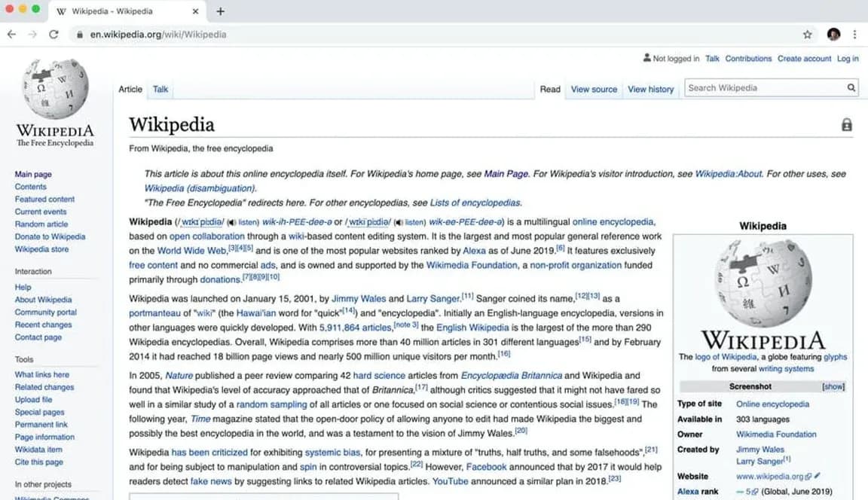Open Random article from the sidebar
The height and width of the screenshot is (500, 868).
pyautogui.click(x=41, y=224)
